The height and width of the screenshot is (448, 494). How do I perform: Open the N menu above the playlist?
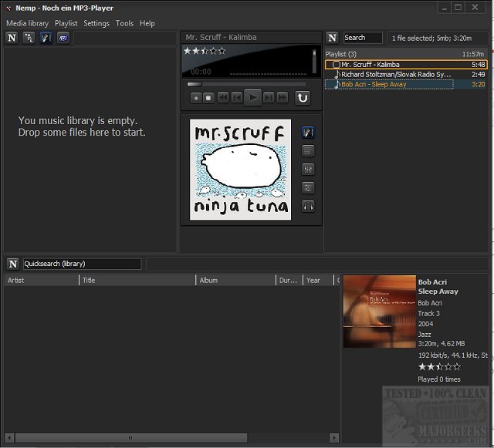click(332, 37)
